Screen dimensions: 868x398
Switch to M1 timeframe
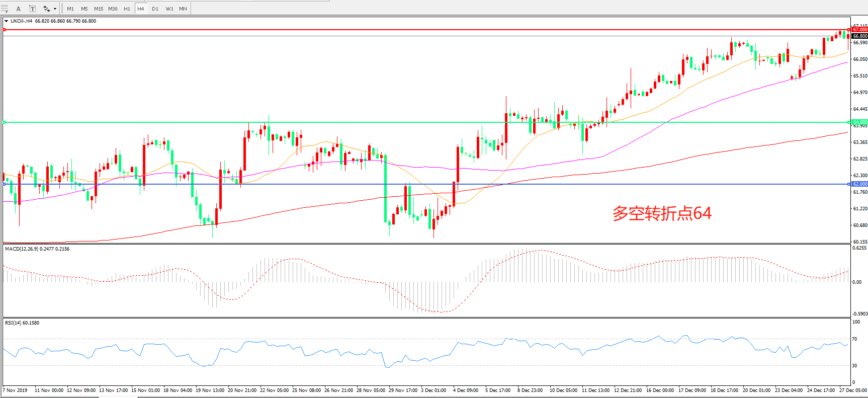(x=70, y=9)
